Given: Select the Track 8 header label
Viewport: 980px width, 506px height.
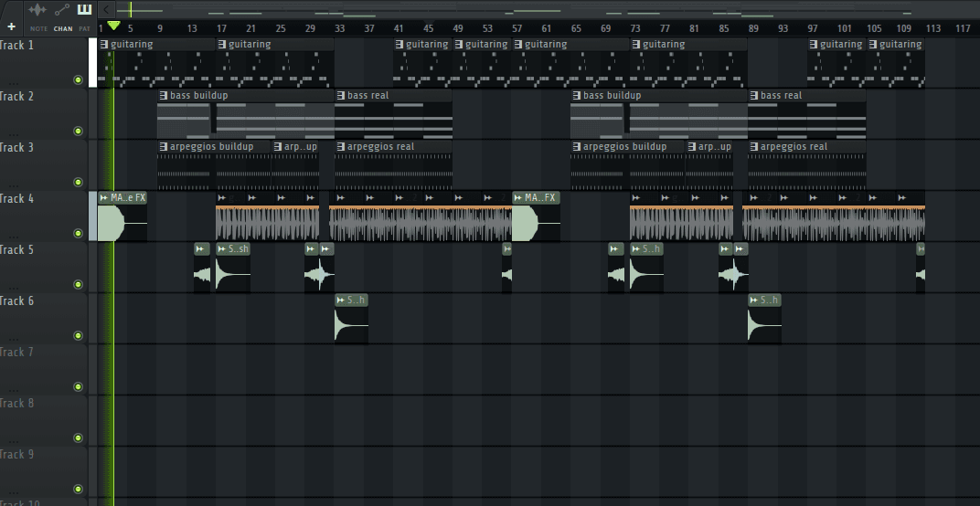Looking at the screenshot, I should pyautogui.click(x=17, y=403).
